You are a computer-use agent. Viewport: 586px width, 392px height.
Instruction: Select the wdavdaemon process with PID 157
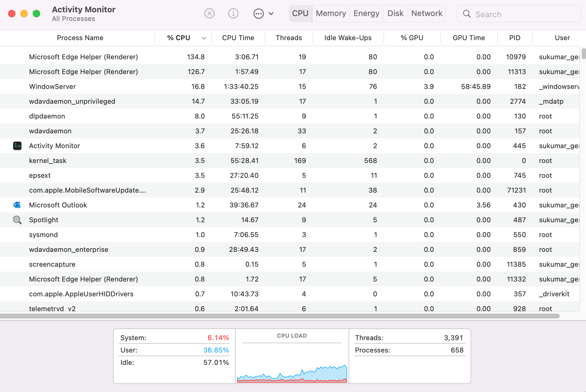[290, 131]
